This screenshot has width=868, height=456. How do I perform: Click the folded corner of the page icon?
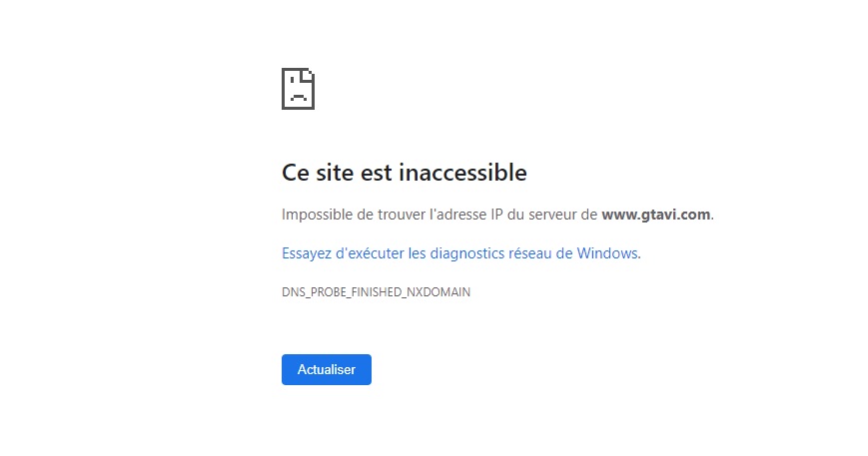(310, 74)
